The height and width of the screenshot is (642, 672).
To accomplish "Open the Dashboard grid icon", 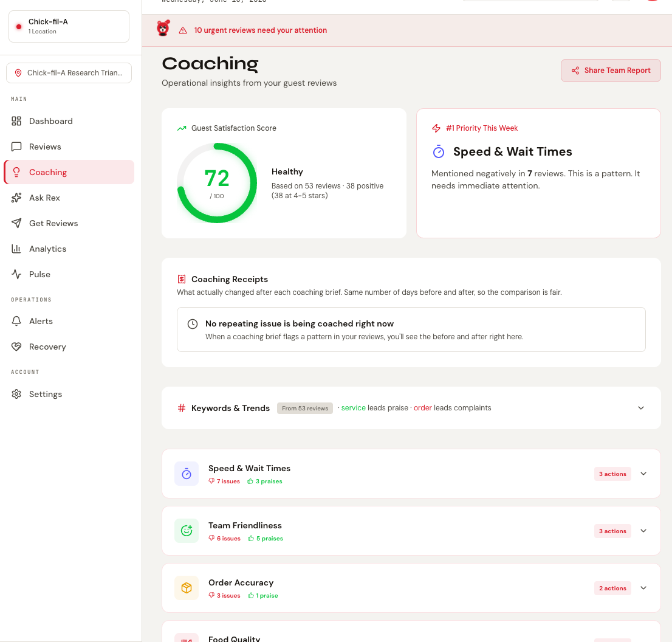I will [x=16, y=121].
